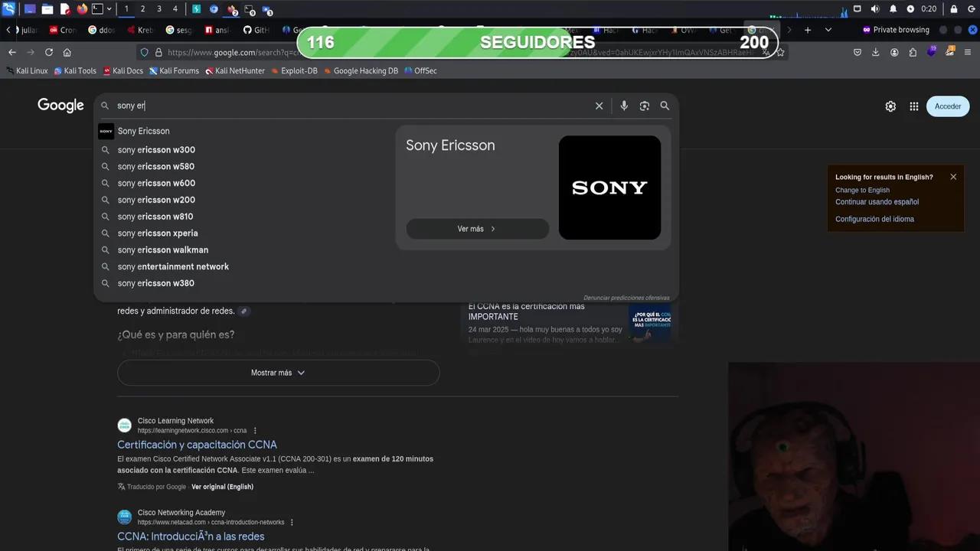Viewport: 980px width, 551px height.
Task: Switch to the Krebs browser tab
Action: pyautogui.click(x=140, y=30)
